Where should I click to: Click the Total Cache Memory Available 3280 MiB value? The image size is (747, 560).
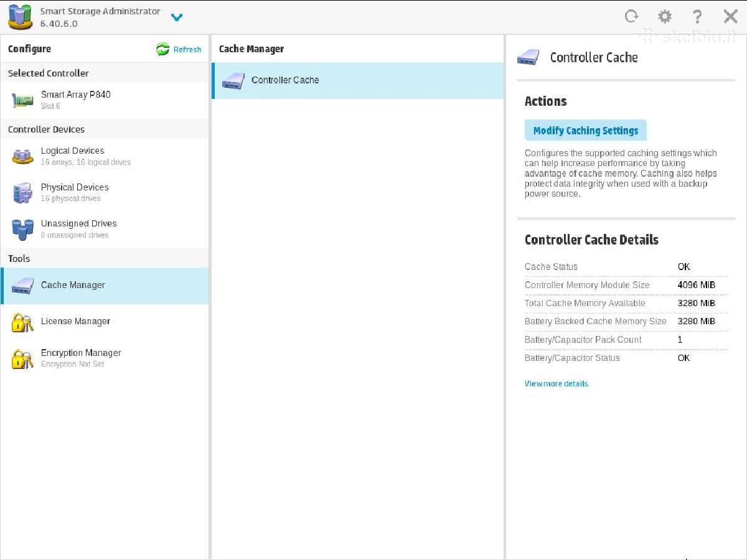click(x=697, y=303)
